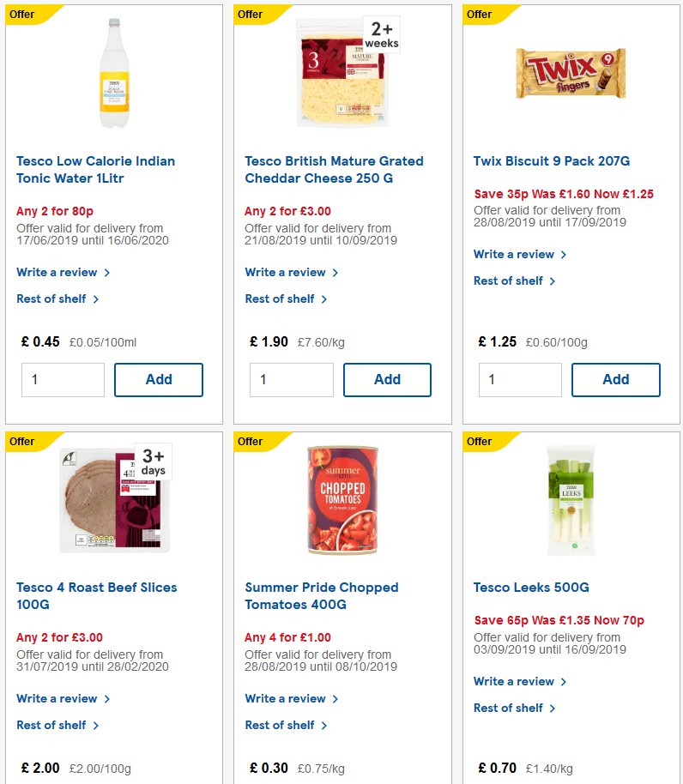Add the Twix Biscuit 9 Pack to basket
The width and height of the screenshot is (683, 784).
pyautogui.click(x=615, y=379)
